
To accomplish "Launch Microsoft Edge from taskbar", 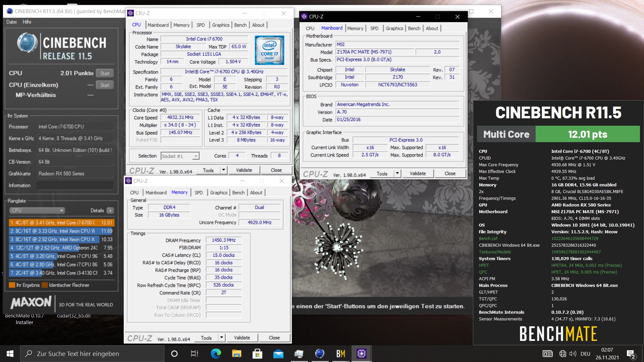I will pyautogui.click(x=216, y=354).
